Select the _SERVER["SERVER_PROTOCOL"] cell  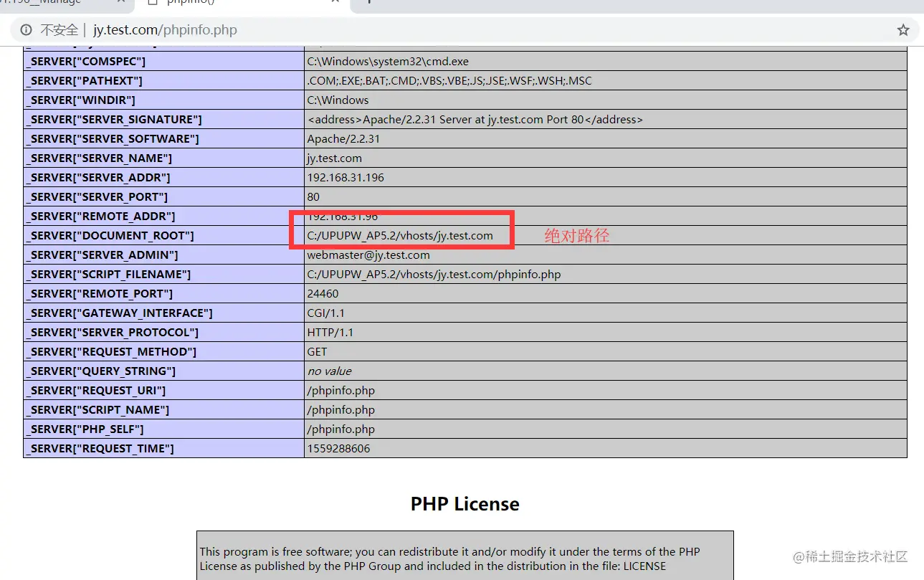(164, 333)
